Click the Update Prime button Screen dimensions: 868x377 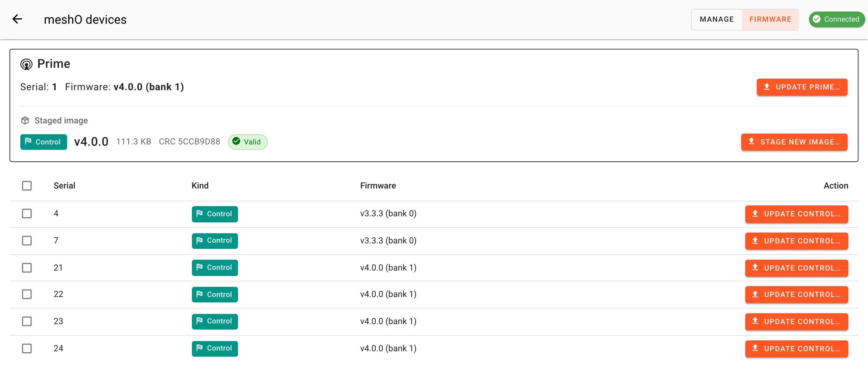[x=802, y=87]
